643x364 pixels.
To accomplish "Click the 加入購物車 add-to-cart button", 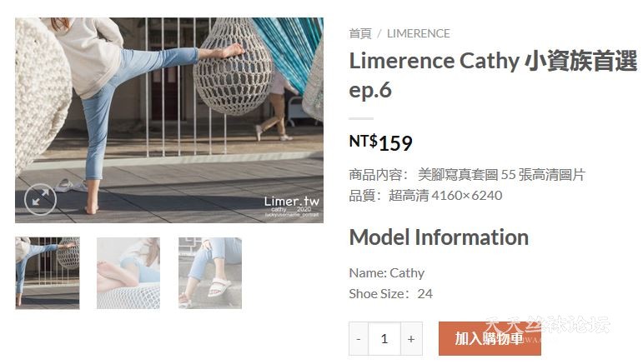I will [x=490, y=339].
